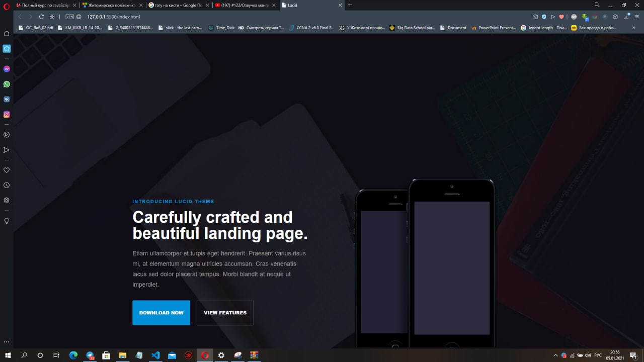Viewport: 644px width, 362px height.
Task: Search tabs with the magnifier icon
Action: tap(597, 5)
